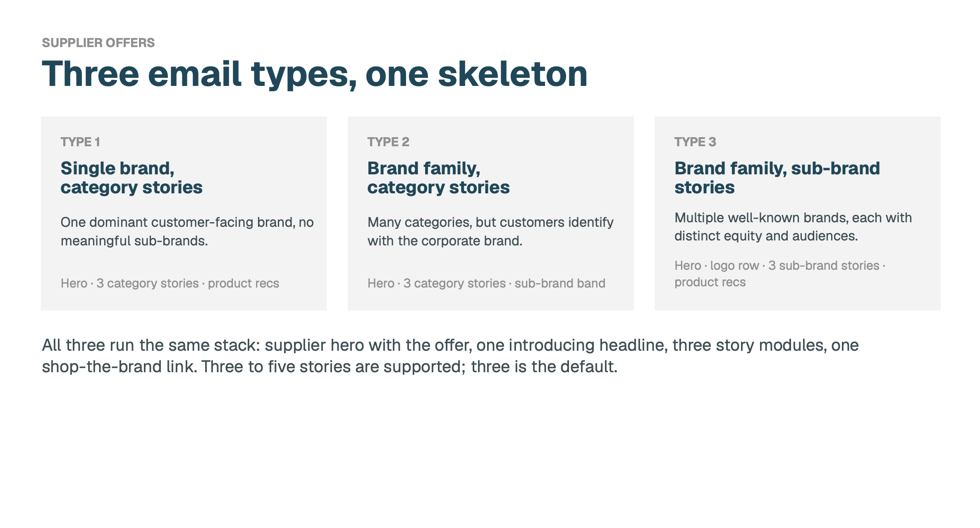Screen dimensions: 980x528
Task: Select the 'Brand family, sub-brand stories' heading
Action: (x=777, y=178)
